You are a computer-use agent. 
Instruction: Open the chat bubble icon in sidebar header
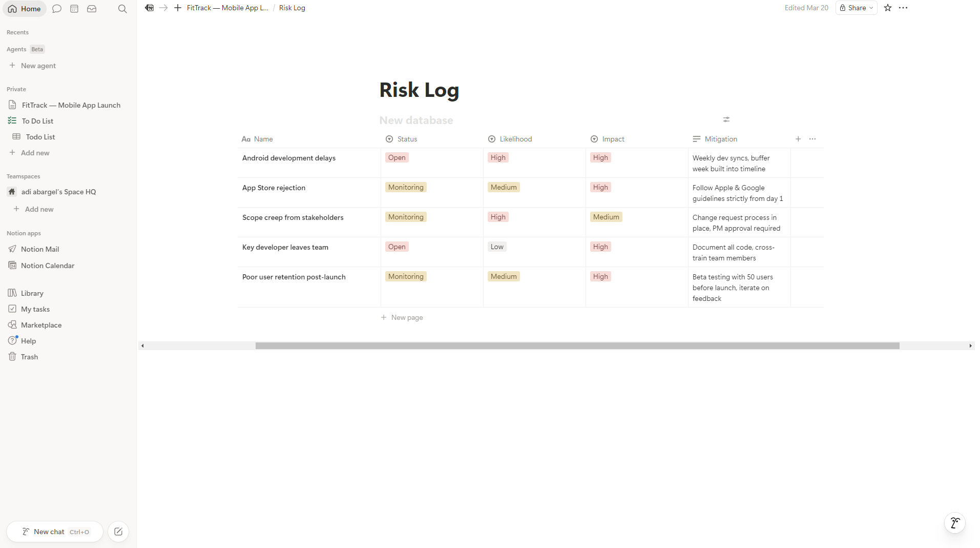[57, 9]
